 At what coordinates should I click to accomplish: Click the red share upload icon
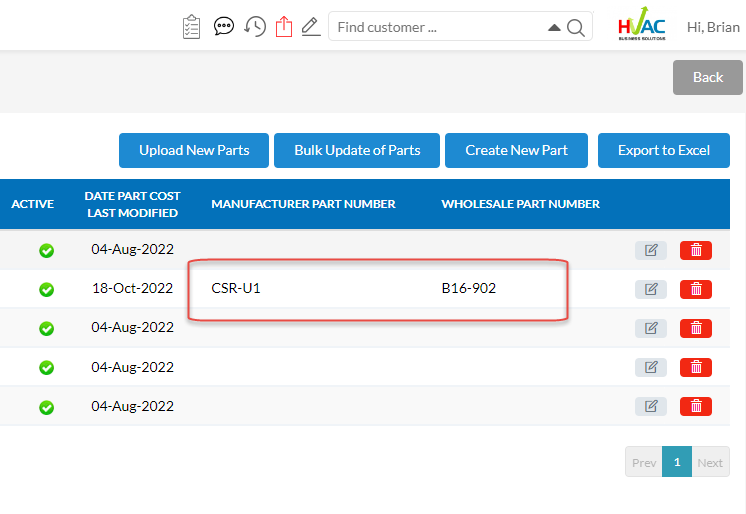coord(284,27)
